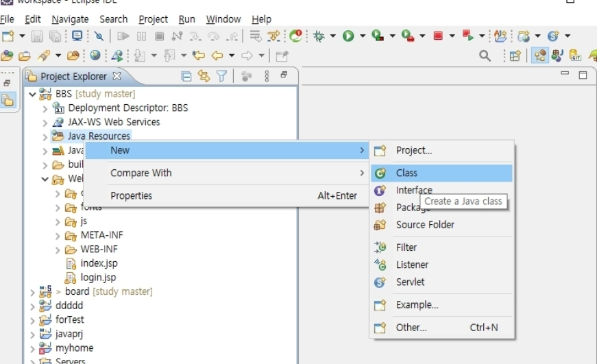Open the Search menu
The image size is (597, 364).
(x=114, y=19)
